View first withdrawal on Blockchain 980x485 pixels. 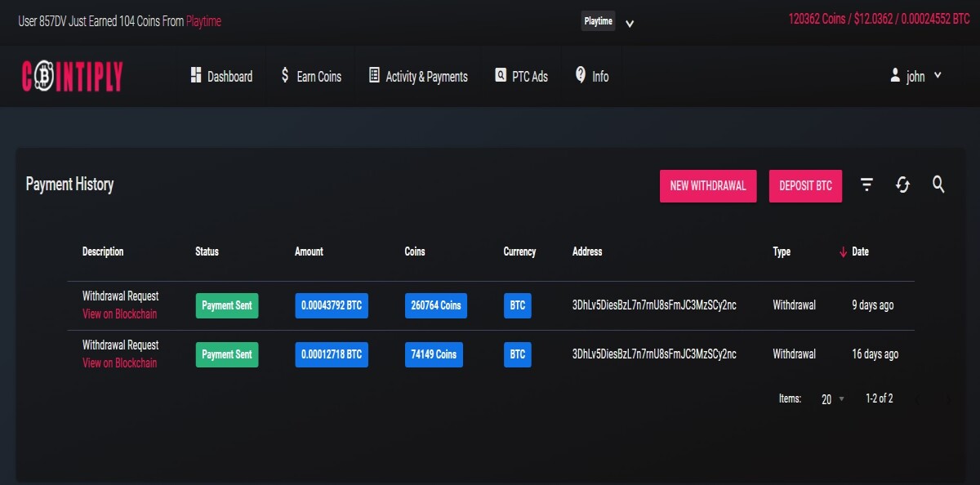119,314
